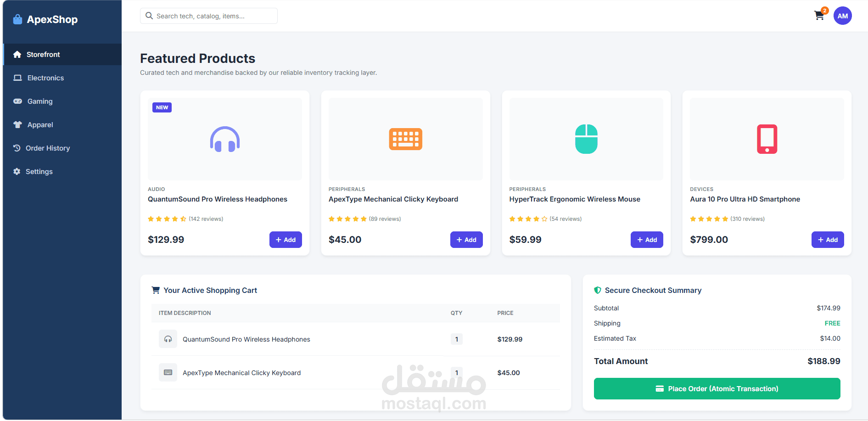Click the ITEM DESCRIPTION column header

click(185, 313)
